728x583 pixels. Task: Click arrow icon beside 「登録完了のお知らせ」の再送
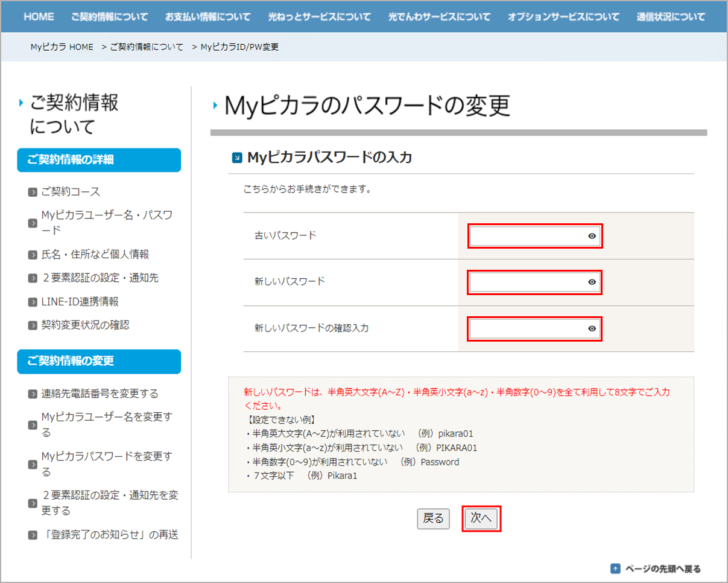point(33,535)
